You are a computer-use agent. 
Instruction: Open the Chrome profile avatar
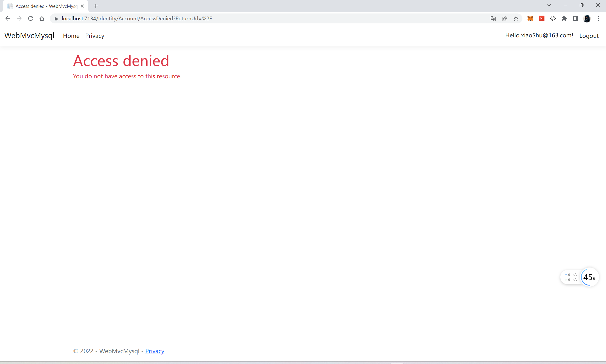587,18
